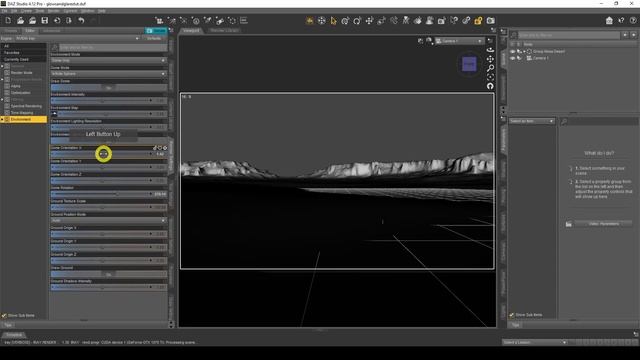Expand the Environment category arrow
This screenshot has width=640, height=360.
(2, 119)
